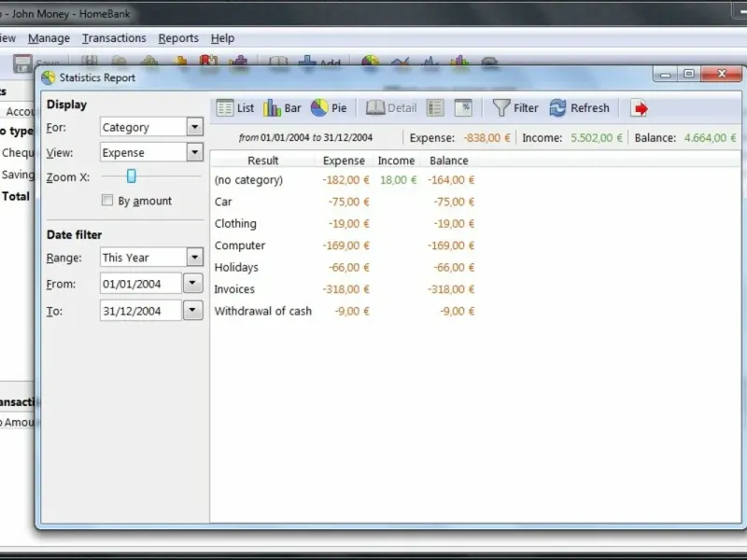This screenshot has height=560, width=747.
Task: Enable the By amount checkbox
Action: (107, 201)
